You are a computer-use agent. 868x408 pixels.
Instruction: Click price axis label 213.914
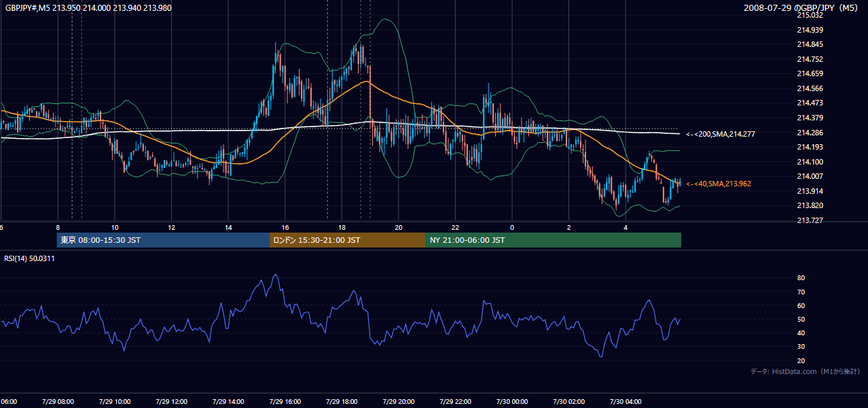[810, 191]
